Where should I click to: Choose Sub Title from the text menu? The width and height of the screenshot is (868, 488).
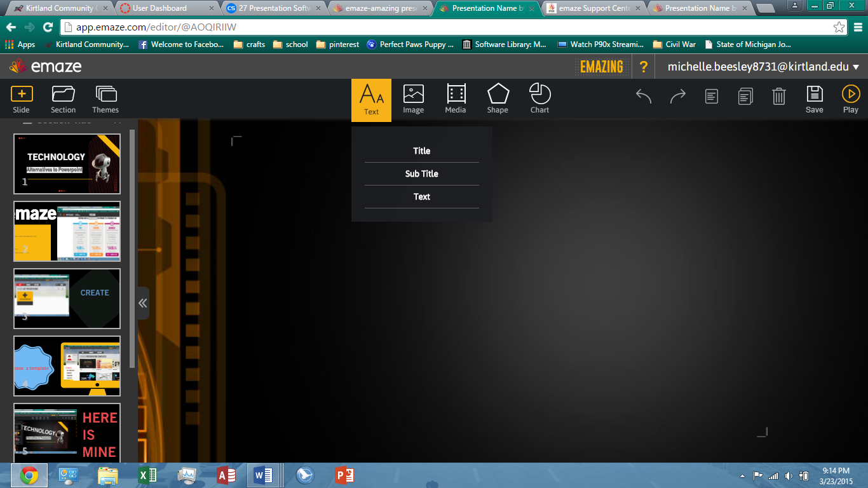(x=422, y=173)
